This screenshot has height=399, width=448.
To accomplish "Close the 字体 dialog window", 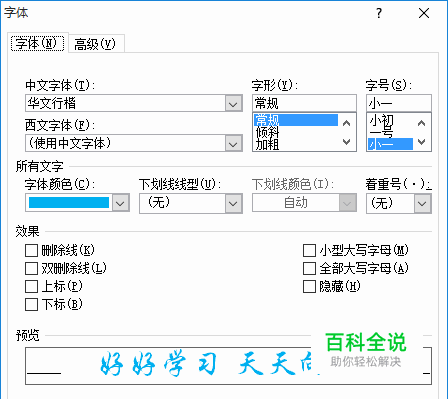I will (424, 13).
